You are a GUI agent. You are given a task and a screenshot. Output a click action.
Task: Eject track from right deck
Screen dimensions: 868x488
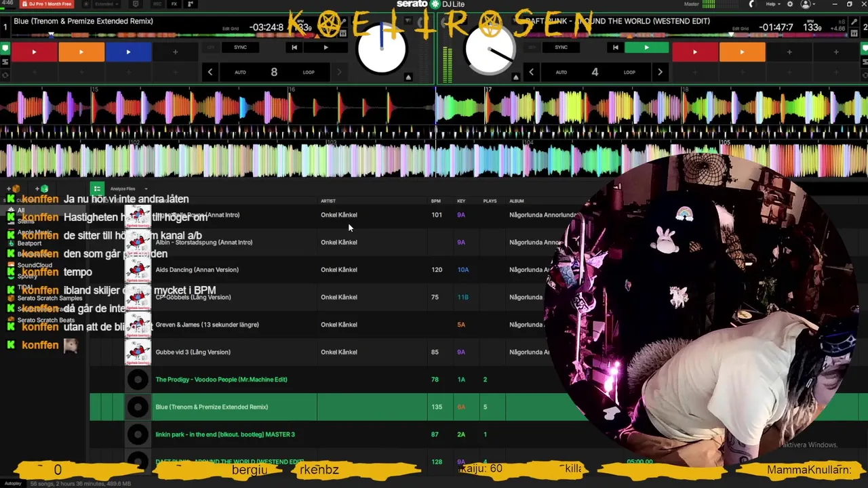pyautogui.click(x=516, y=77)
